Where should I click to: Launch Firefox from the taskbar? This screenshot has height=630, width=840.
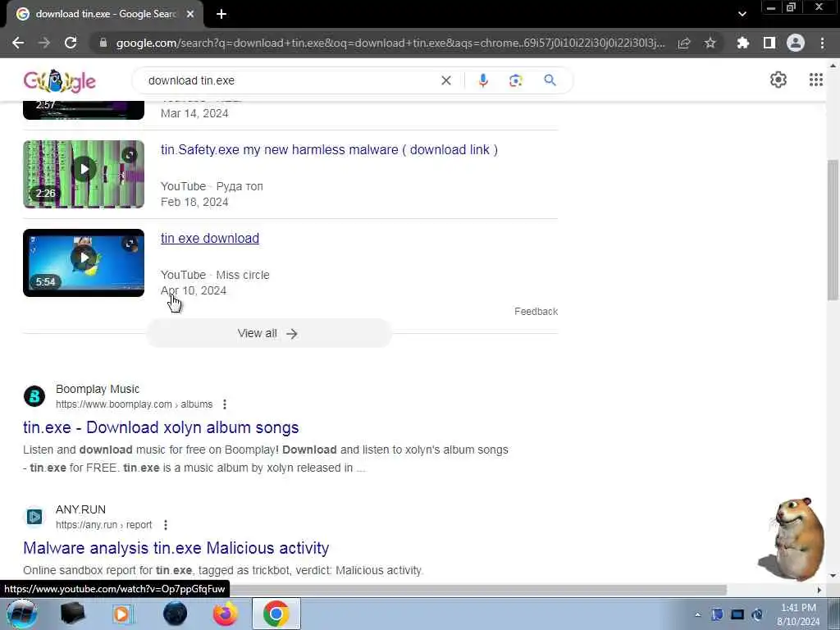(x=226, y=614)
